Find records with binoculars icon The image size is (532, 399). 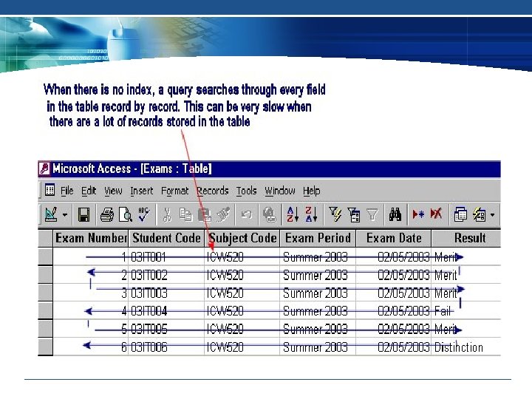[395, 215]
